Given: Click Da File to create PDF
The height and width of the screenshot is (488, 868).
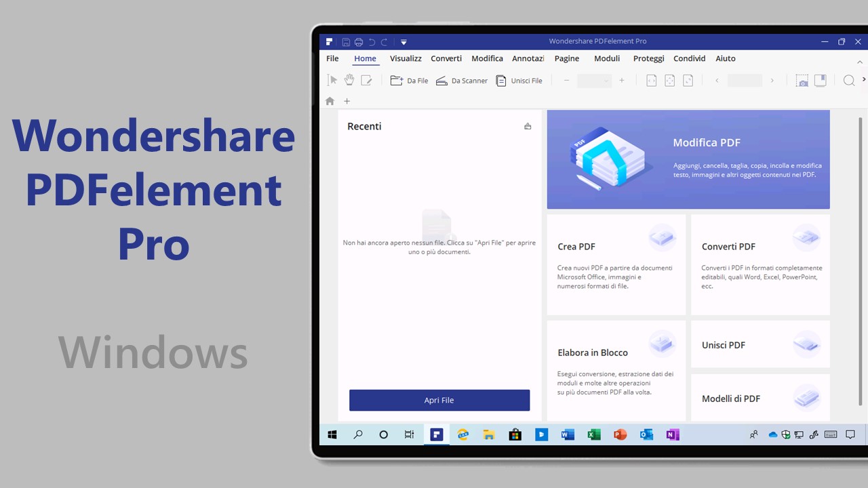Looking at the screenshot, I should [409, 81].
